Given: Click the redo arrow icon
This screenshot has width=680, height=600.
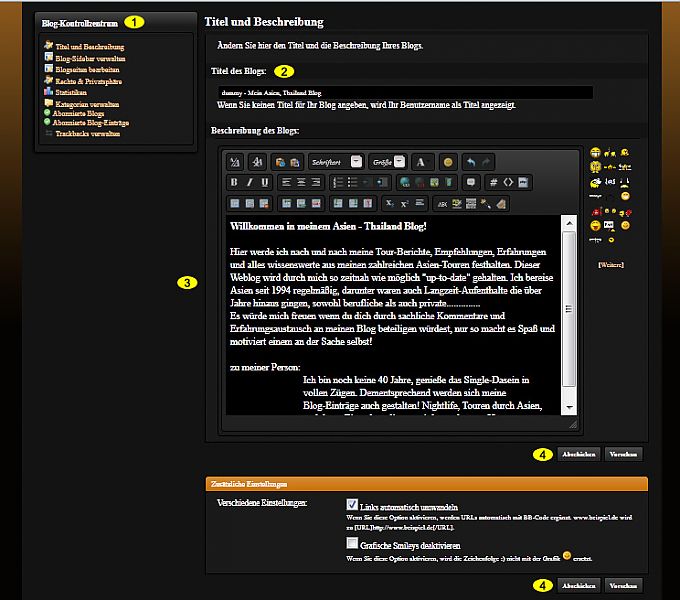Looking at the screenshot, I should pyautogui.click(x=486, y=162).
